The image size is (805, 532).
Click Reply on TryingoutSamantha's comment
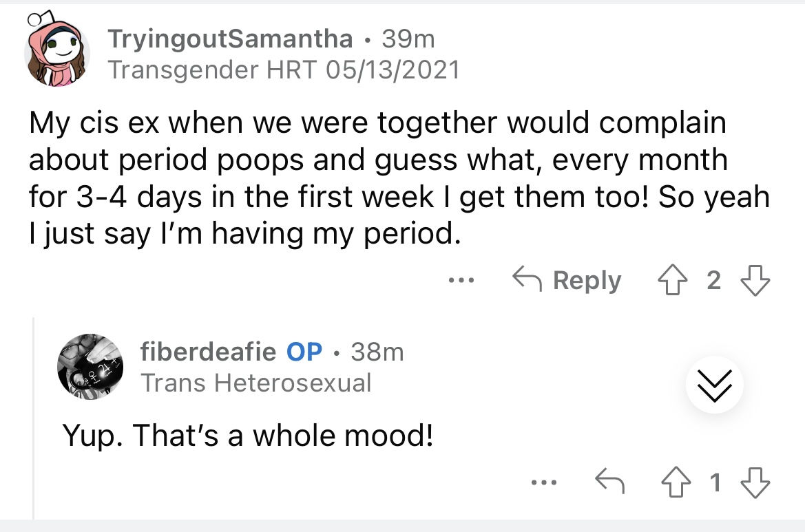click(x=567, y=280)
